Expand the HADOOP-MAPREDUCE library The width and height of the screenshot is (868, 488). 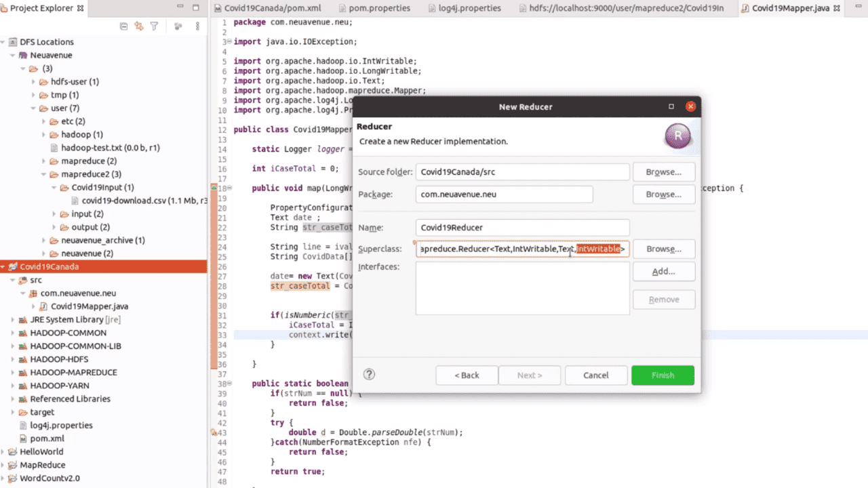pos(13,373)
